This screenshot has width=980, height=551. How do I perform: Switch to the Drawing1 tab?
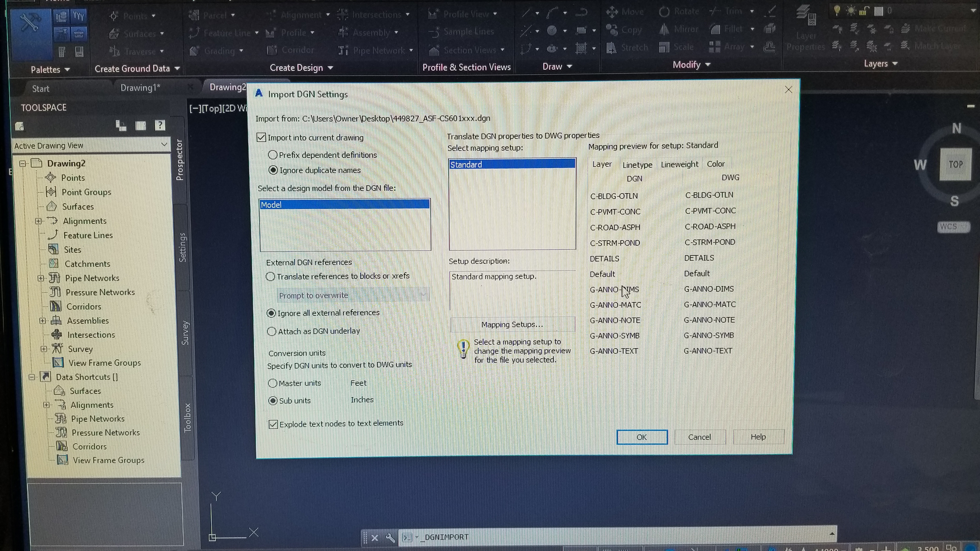coord(140,88)
